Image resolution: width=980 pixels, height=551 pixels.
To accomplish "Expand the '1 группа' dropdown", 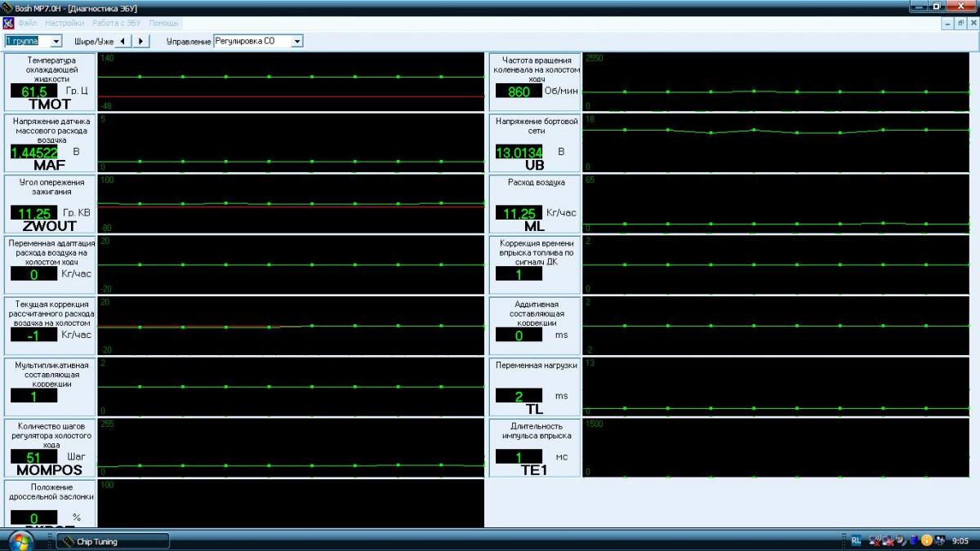I will pyautogui.click(x=56, y=41).
